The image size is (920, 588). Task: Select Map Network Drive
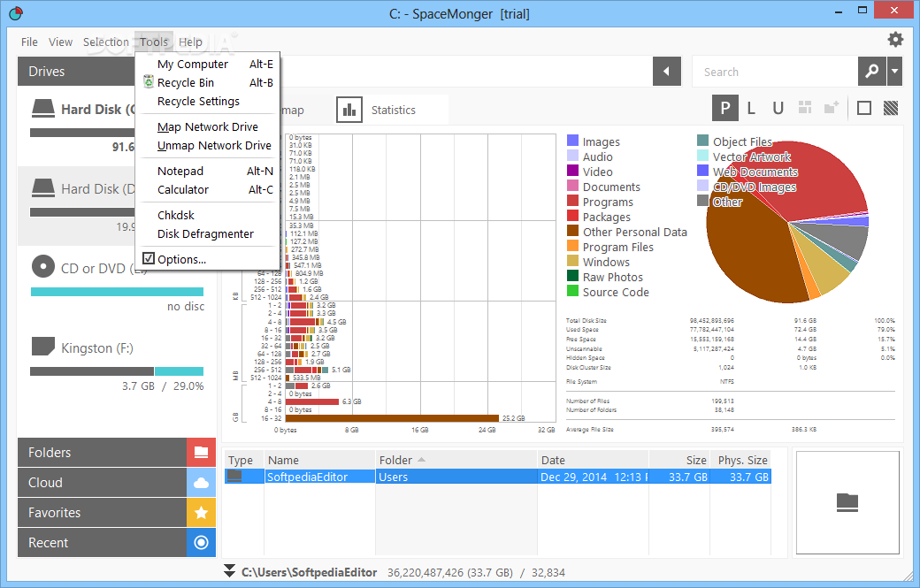point(208,126)
